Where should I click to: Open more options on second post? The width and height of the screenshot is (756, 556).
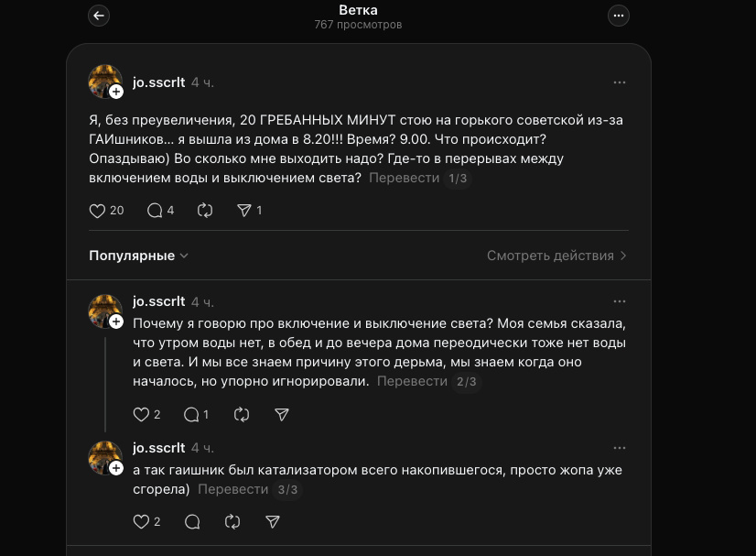click(620, 301)
